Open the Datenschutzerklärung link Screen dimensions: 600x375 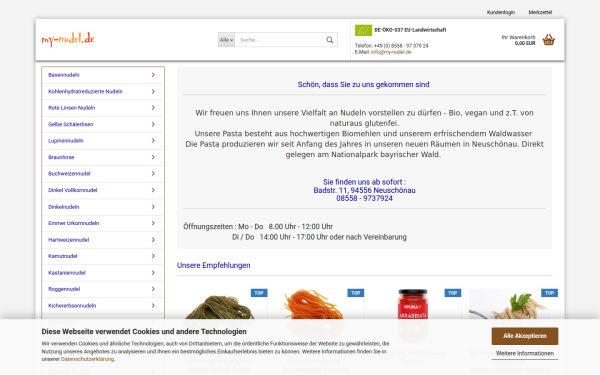(87, 359)
